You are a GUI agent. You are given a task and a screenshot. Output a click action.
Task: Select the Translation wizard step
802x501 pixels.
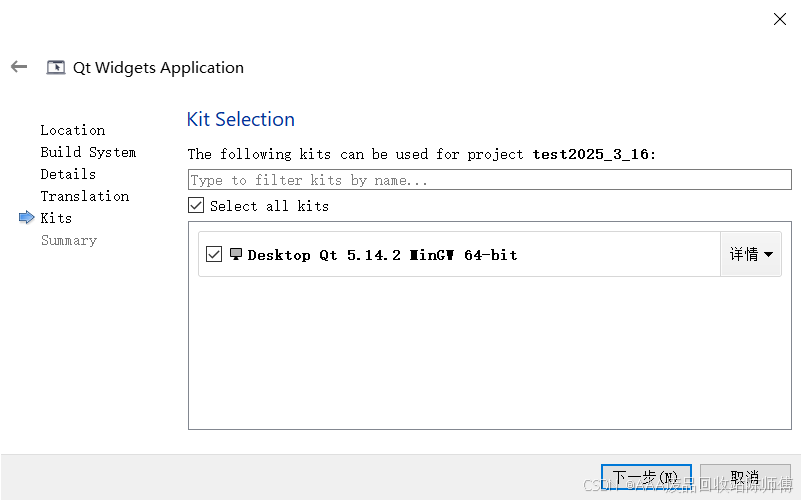[84, 196]
